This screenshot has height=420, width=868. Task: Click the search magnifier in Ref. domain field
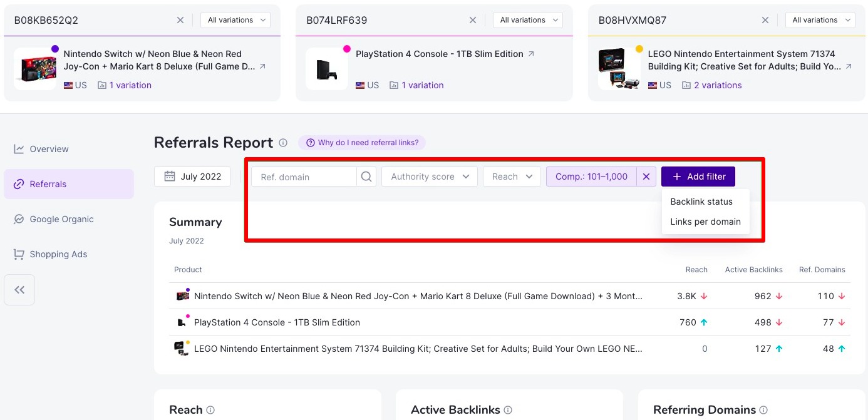point(366,177)
